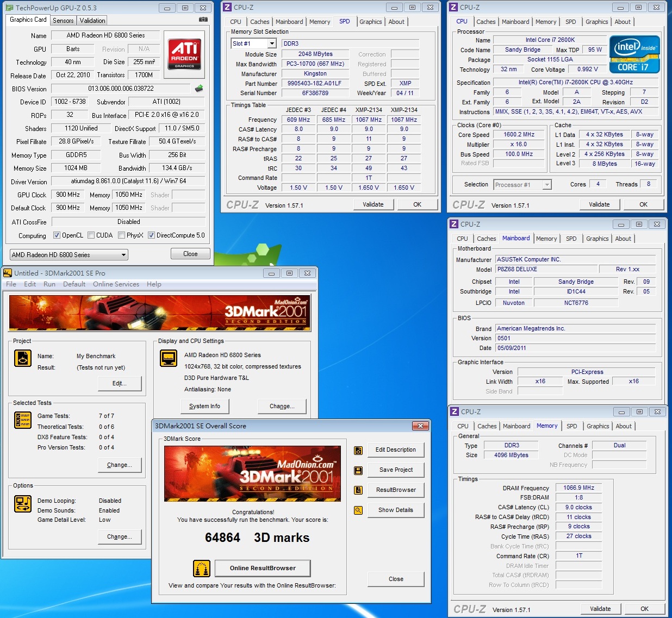Click the Show Details magnifier icon
Screen dimensions: 672x618
pos(358,510)
